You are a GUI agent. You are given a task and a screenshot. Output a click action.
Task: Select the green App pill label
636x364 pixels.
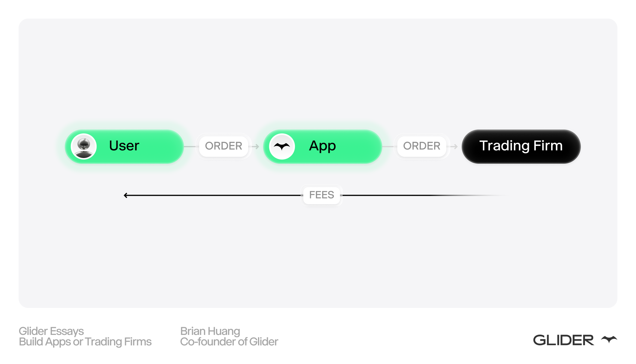point(322,146)
